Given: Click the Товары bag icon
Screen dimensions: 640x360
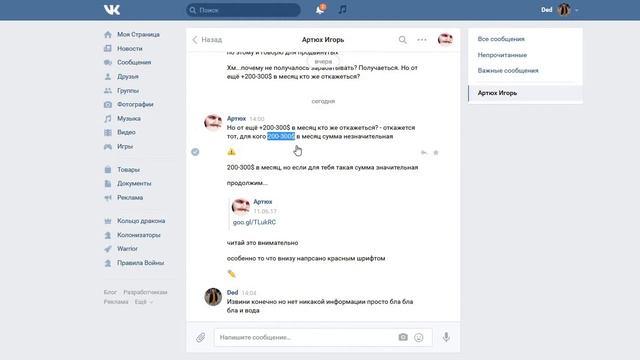Looking at the screenshot, I should pos(108,169).
